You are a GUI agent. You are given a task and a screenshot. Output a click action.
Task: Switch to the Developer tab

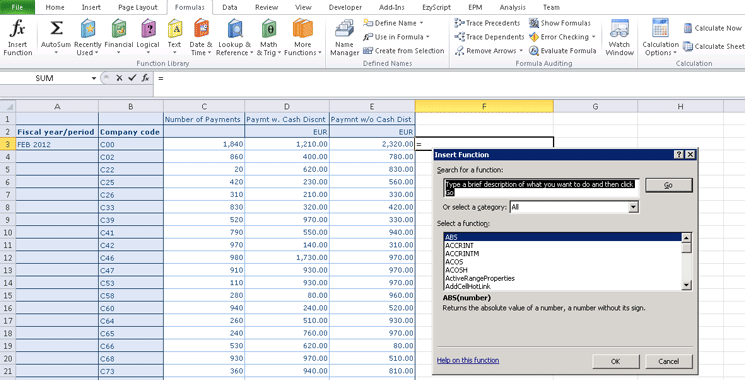click(x=345, y=7)
